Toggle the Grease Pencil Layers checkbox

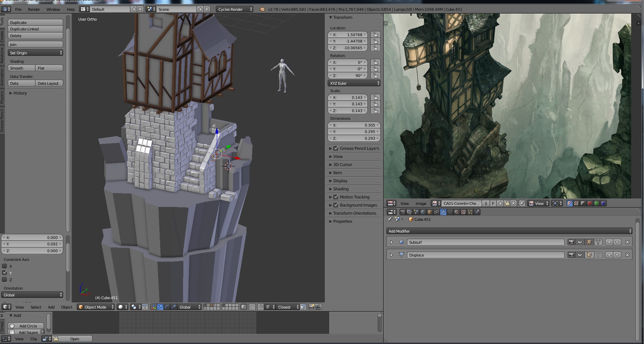(x=336, y=148)
